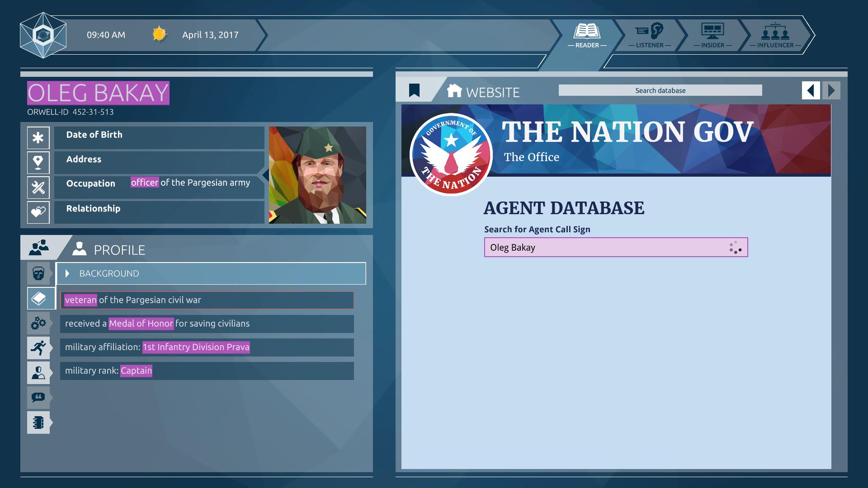Viewport: 868px width, 488px height.
Task: Select the Medal of Honor entry
Action: [x=207, y=324]
